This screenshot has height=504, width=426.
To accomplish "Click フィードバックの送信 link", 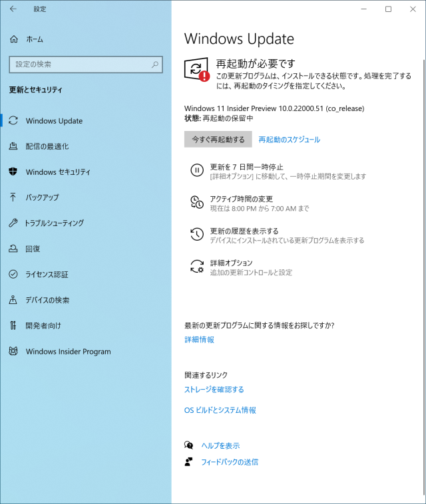I will pyautogui.click(x=230, y=462).
